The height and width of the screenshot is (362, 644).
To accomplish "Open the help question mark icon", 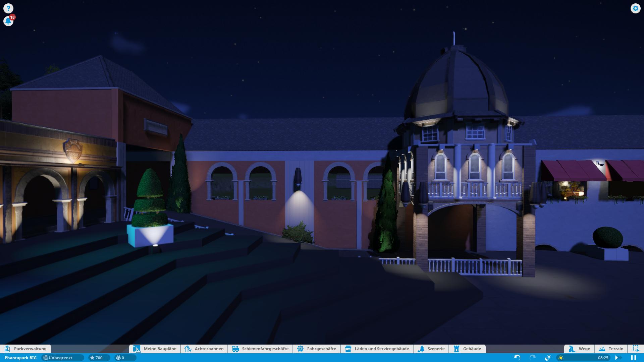I will click(x=8, y=8).
